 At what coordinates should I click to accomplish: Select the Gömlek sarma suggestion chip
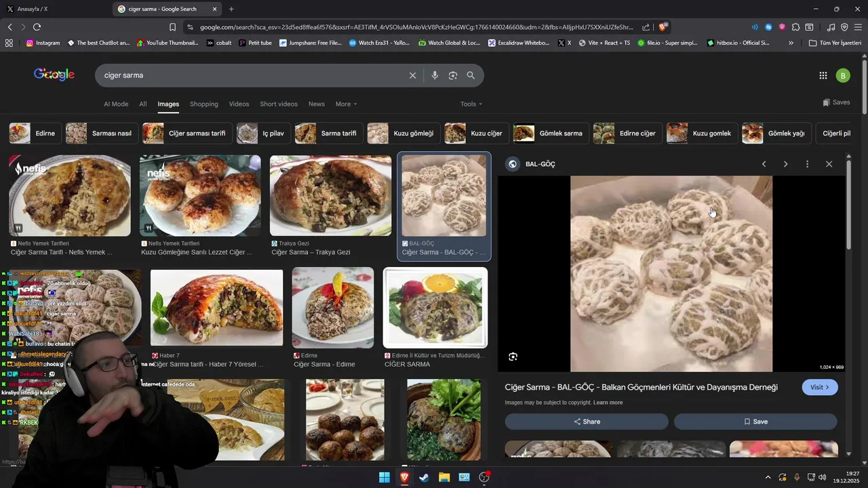click(x=551, y=134)
